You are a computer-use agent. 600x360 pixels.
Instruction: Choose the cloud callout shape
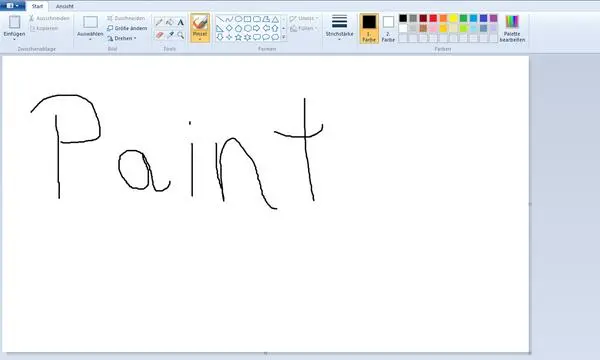tap(275, 37)
